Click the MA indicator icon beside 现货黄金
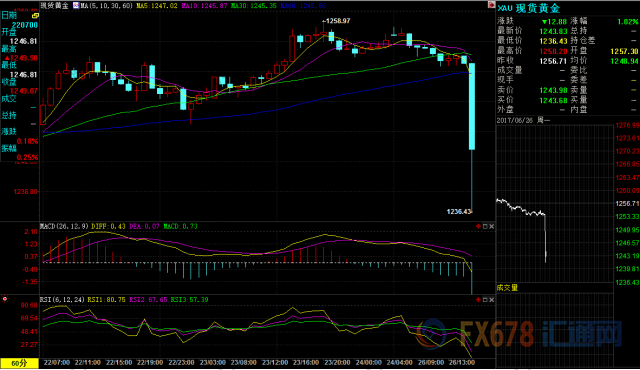The height and width of the screenshot is (370, 640). tap(76, 5)
